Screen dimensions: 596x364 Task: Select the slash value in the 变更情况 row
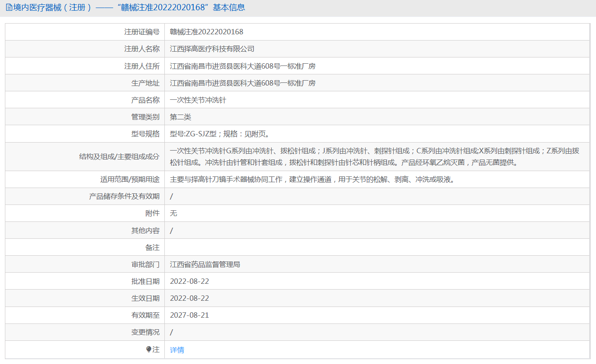pos(171,332)
